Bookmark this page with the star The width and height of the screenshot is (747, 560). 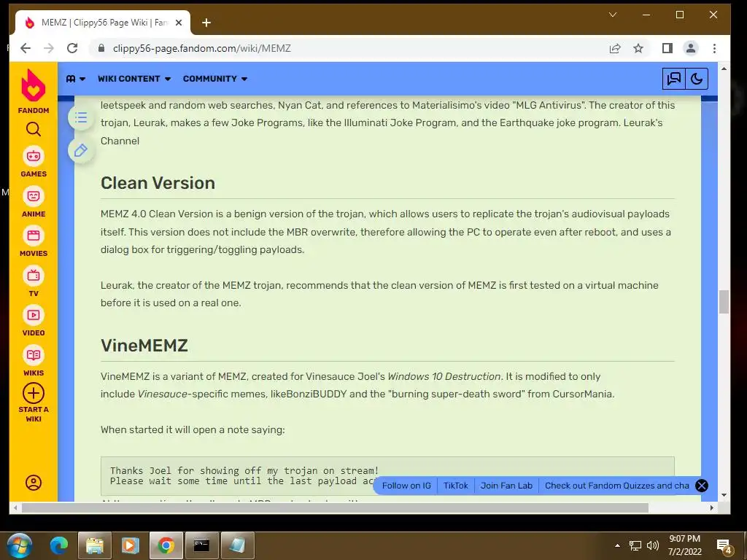pyautogui.click(x=638, y=48)
